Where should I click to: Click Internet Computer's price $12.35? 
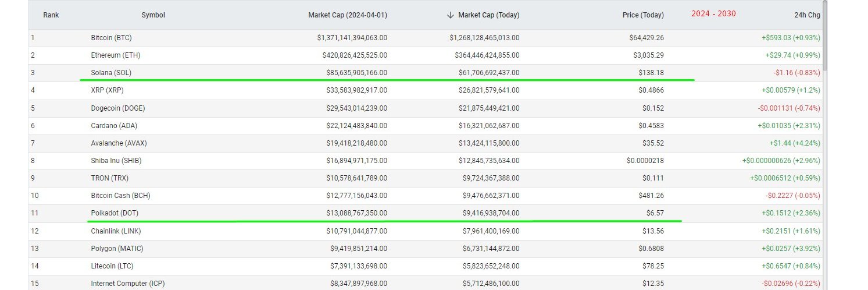[653, 284]
